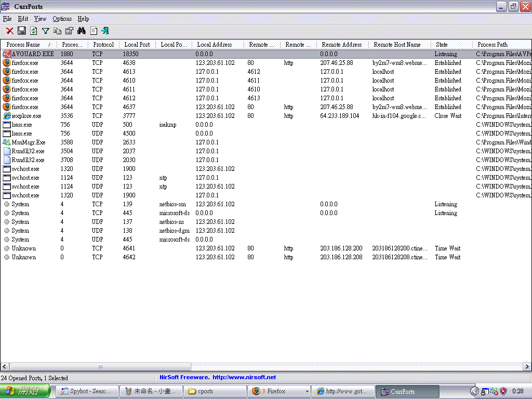Click the Refresh toolbar icon
The width and height of the screenshot is (532, 399).
[x=34, y=31]
